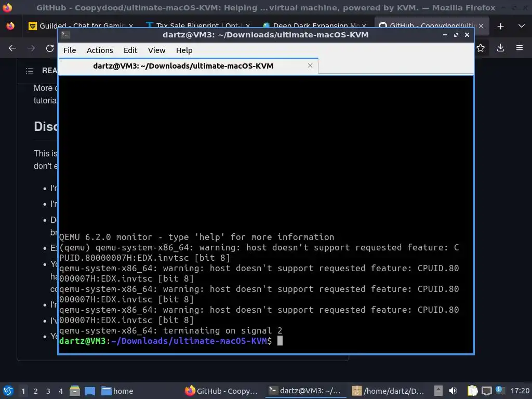Open a new Firefox tab with plus icon

pos(500,26)
